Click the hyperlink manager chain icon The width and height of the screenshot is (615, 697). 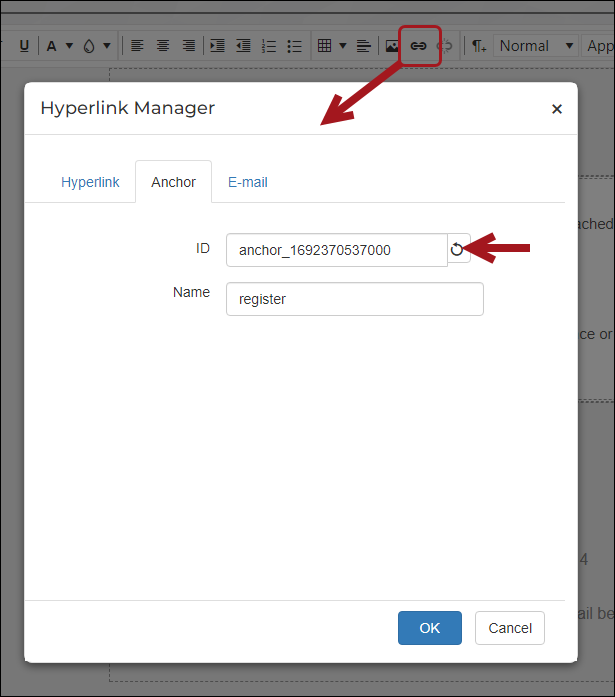pos(419,46)
